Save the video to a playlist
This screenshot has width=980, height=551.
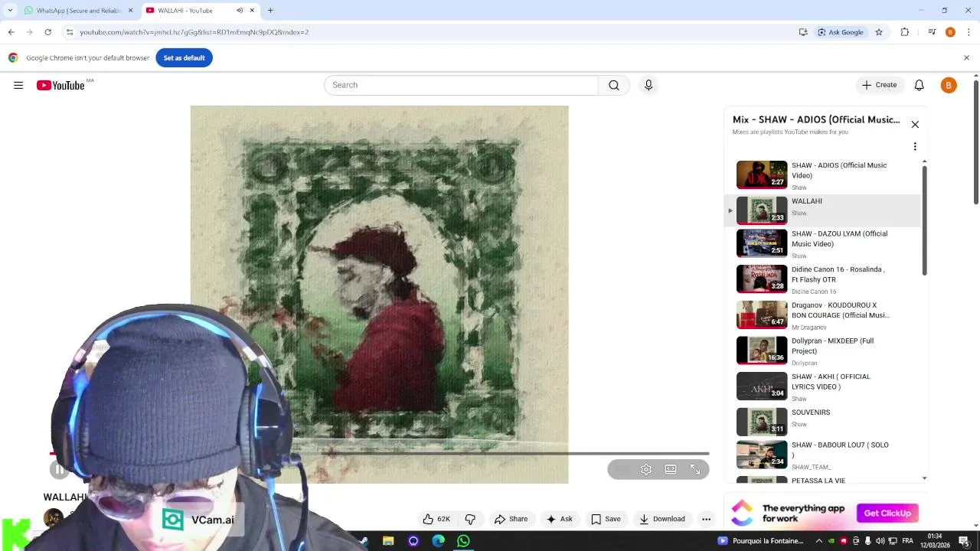[606, 519]
